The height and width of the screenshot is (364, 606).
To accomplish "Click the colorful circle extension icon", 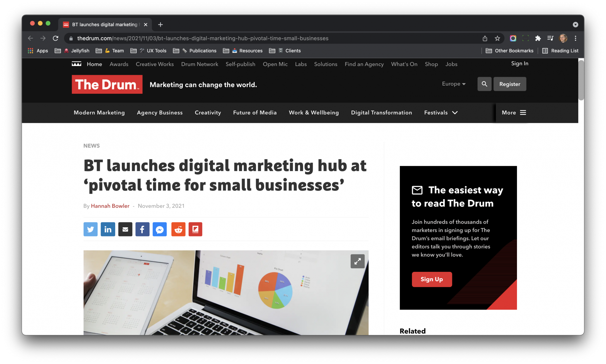I will click(x=513, y=38).
